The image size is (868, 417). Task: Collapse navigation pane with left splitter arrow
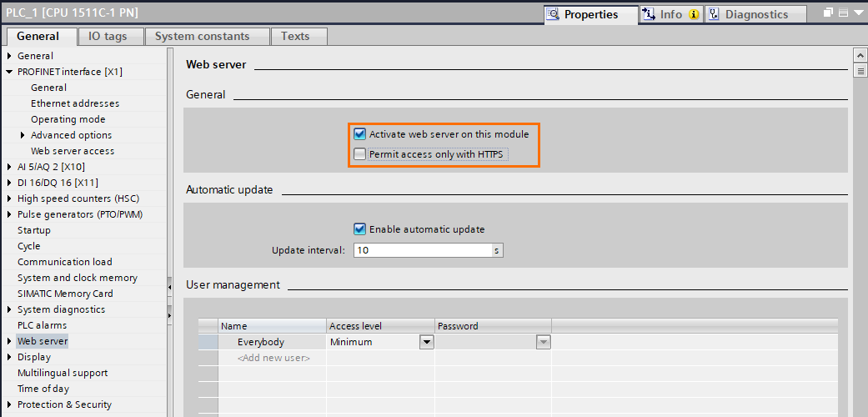point(169,287)
